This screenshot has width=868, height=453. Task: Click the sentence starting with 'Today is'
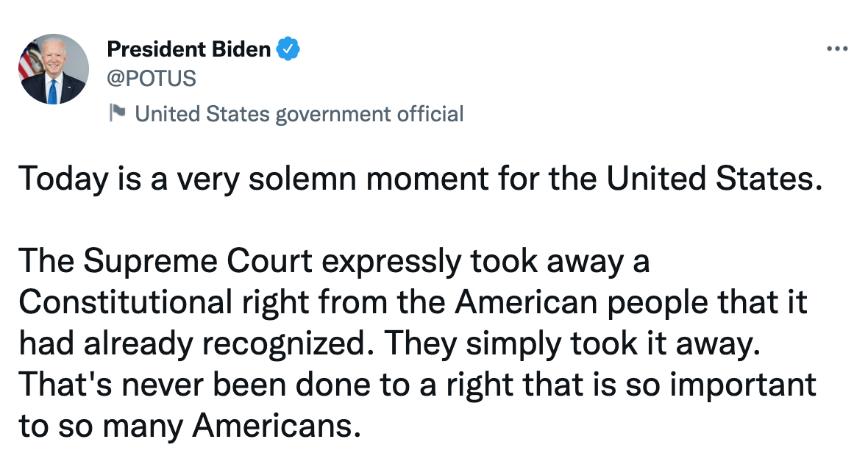pyautogui.click(x=418, y=180)
